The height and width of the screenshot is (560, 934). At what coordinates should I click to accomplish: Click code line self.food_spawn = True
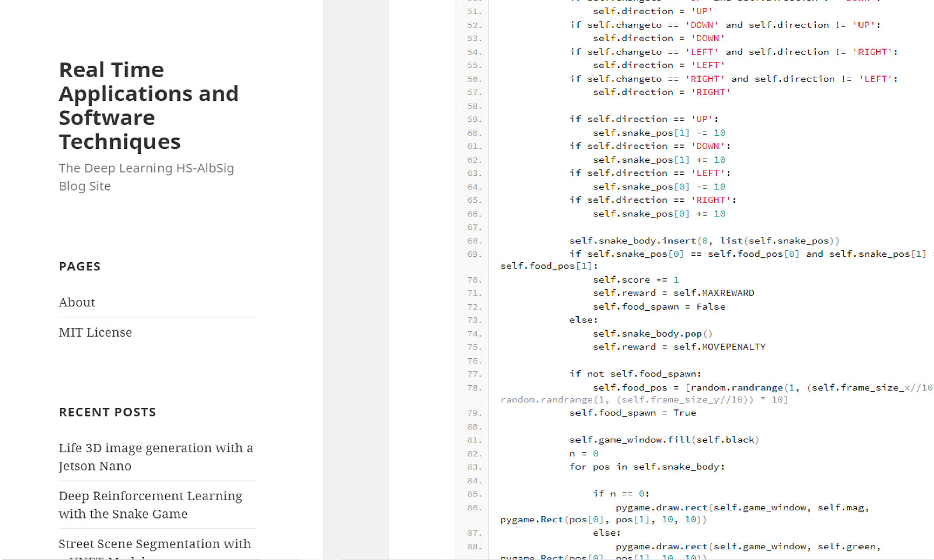(x=632, y=413)
